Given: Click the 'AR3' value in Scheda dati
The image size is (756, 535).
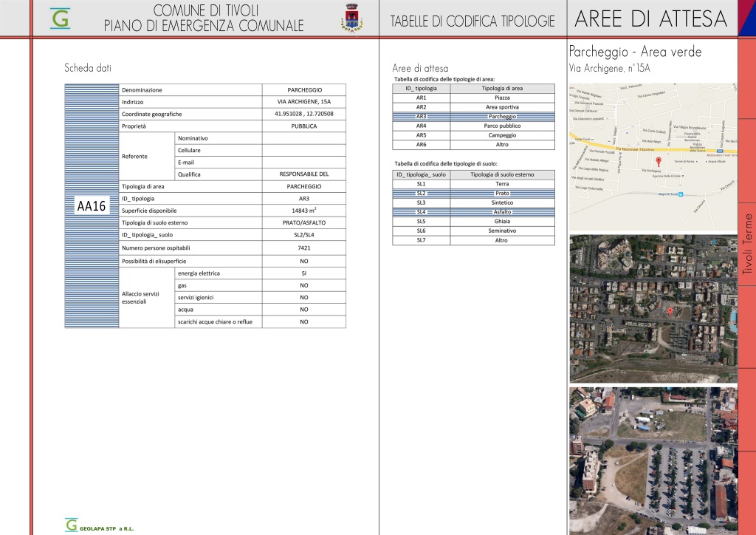Looking at the screenshot, I should pos(304,198).
